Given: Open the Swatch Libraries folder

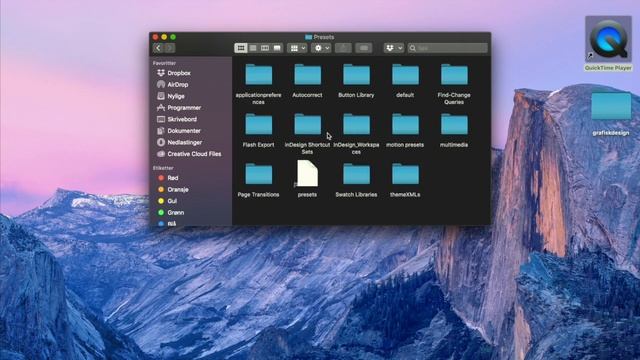Looking at the screenshot, I should click(356, 174).
